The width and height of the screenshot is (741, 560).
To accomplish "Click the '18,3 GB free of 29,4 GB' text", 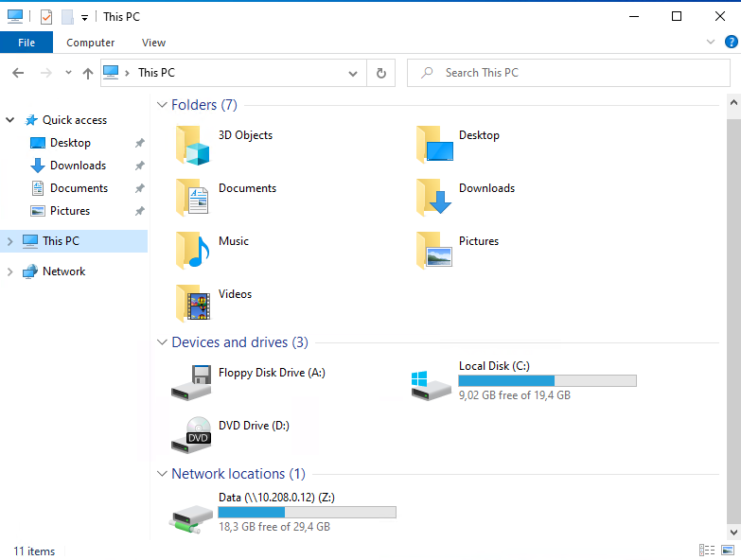I will pyautogui.click(x=274, y=527).
